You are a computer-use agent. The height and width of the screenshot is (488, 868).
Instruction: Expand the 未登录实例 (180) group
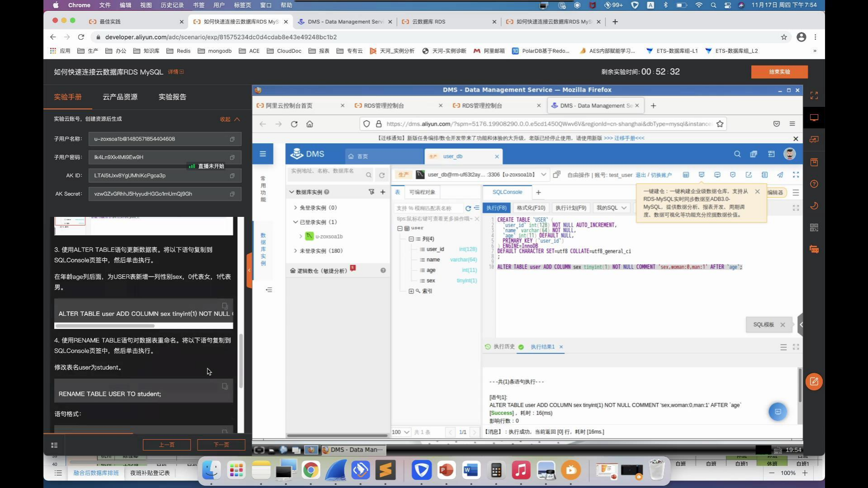(x=295, y=251)
